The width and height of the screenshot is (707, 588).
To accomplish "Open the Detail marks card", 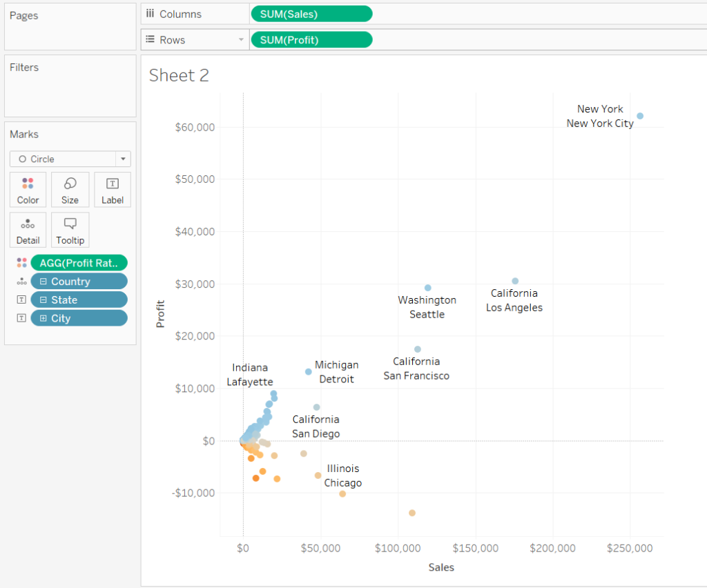I will click(x=28, y=230).
